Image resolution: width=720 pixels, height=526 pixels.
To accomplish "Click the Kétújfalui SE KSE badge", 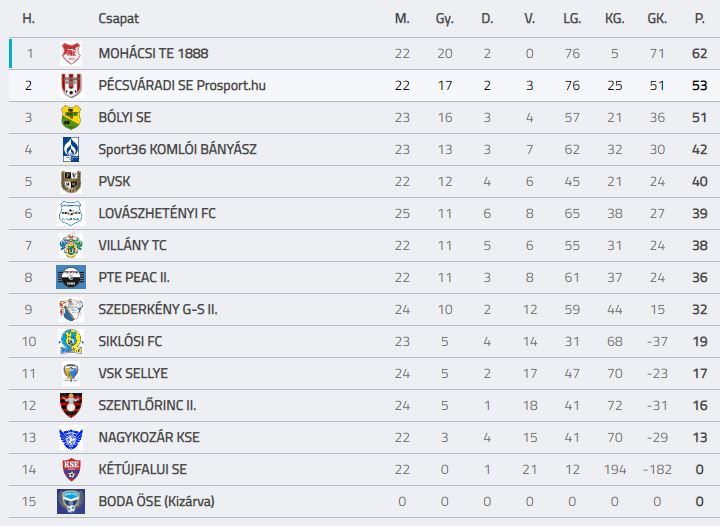I will coord(71,470).
